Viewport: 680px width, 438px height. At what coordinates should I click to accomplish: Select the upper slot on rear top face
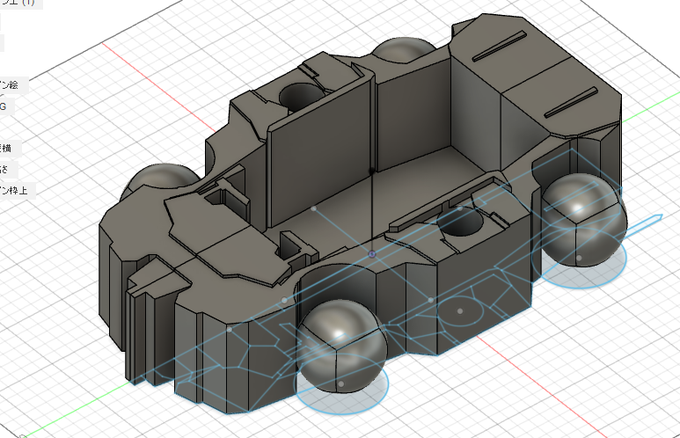click(500, 46)
